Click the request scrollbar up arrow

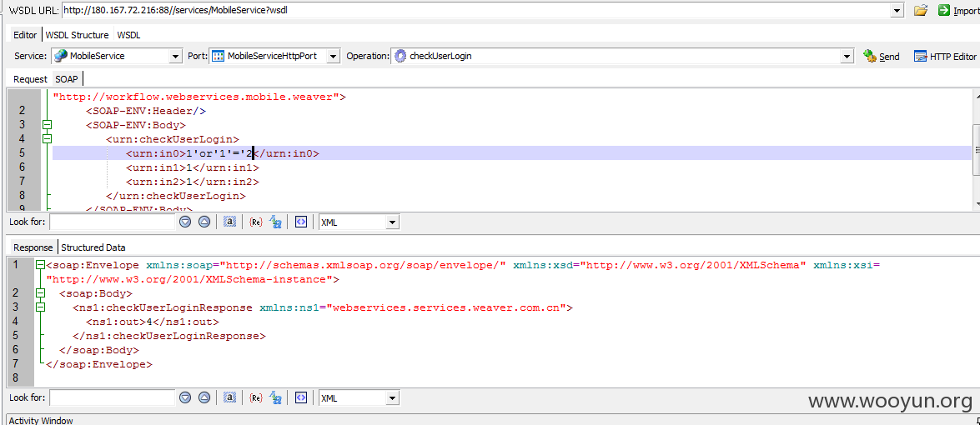[976, 96]
